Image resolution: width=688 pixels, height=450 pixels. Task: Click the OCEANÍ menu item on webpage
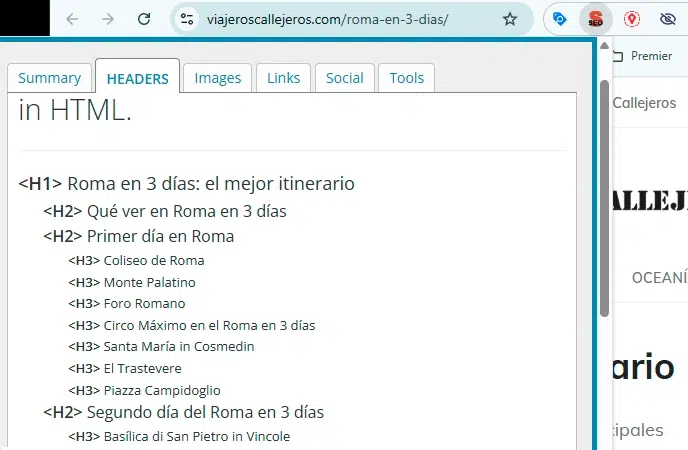point(659,278)
